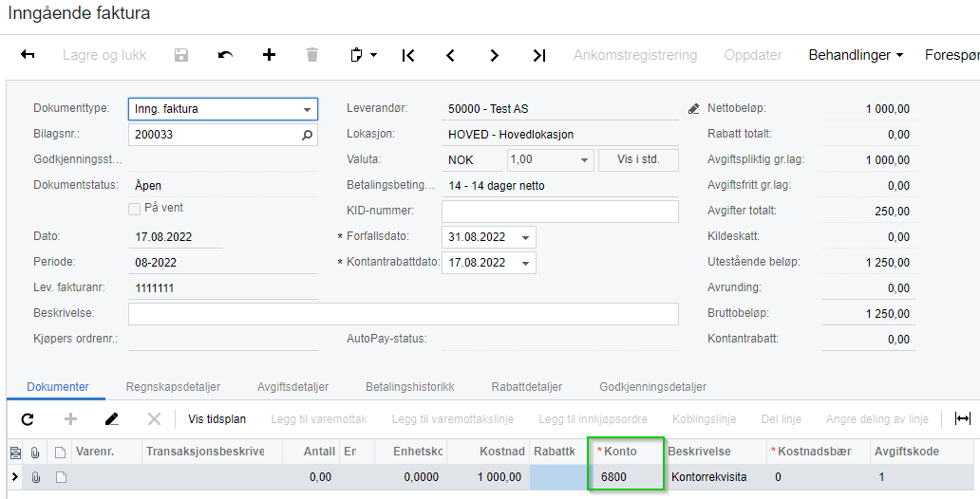Click the Leverandør value 50000 - Test AS

488,109
